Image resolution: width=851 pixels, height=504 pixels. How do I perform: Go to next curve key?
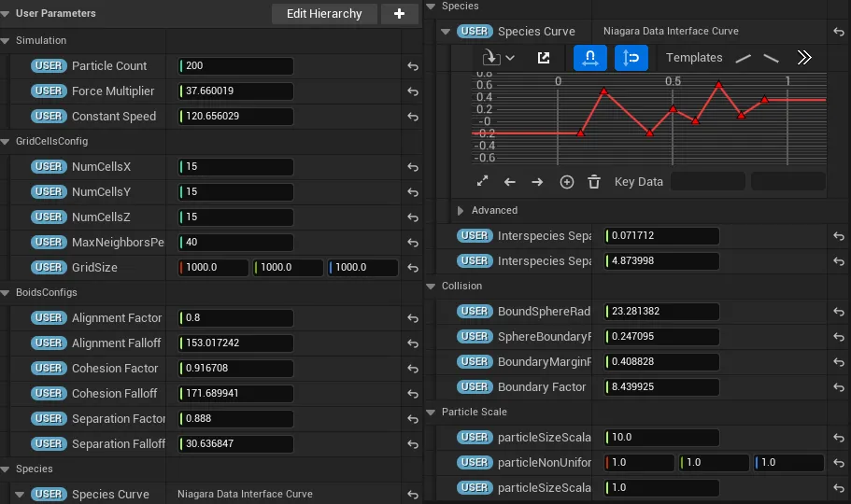click(x=537, y=182)
